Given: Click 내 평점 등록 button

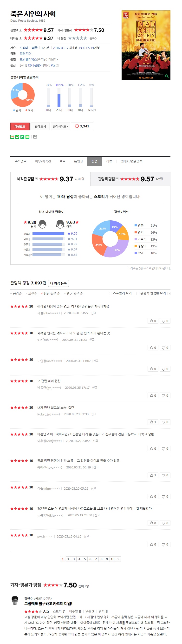Looking at the screenshot, I should click(58, 283).
